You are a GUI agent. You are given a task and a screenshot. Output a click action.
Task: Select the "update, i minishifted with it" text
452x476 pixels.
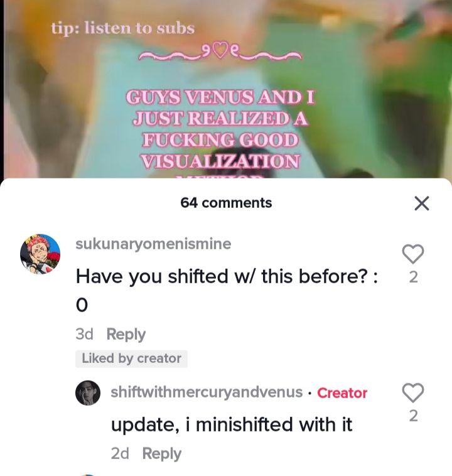pyautogui.click(x=232, y=425)
